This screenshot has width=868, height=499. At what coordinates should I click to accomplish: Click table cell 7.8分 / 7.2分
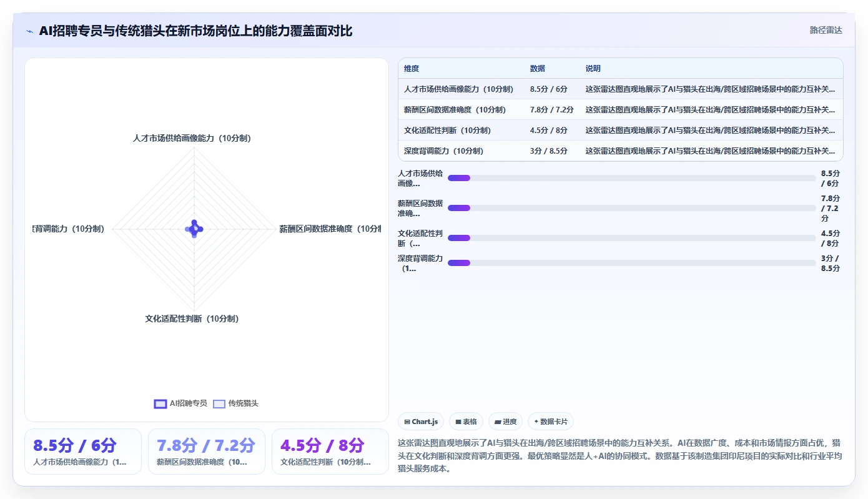[552, 109]
